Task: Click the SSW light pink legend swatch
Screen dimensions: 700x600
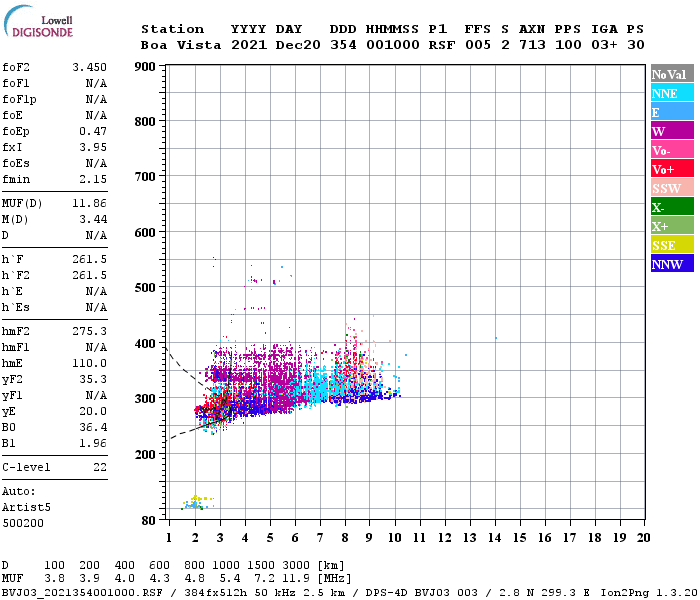Action: (x=672, y=188)
